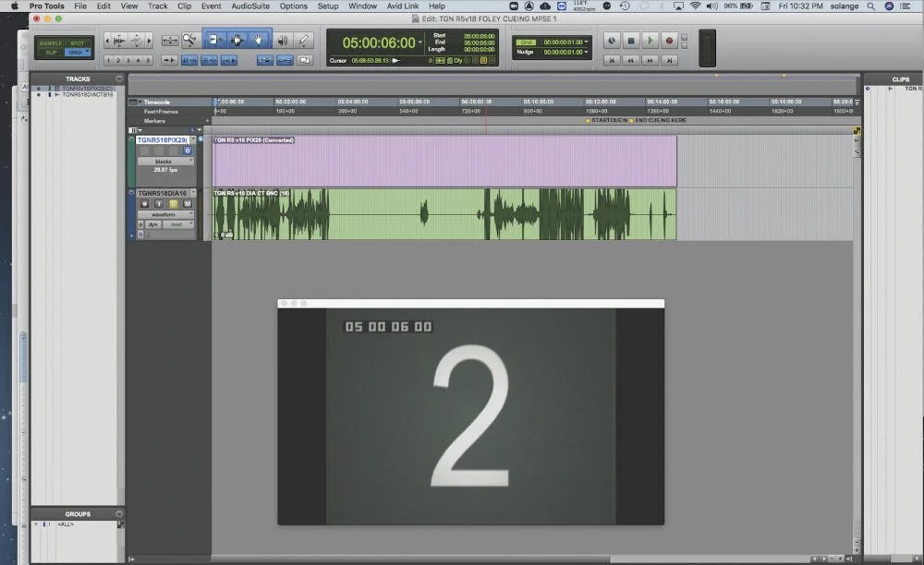This screenshot has height=565, width=924.
Task: Select the Selector tool
Action: coord(237,40)
